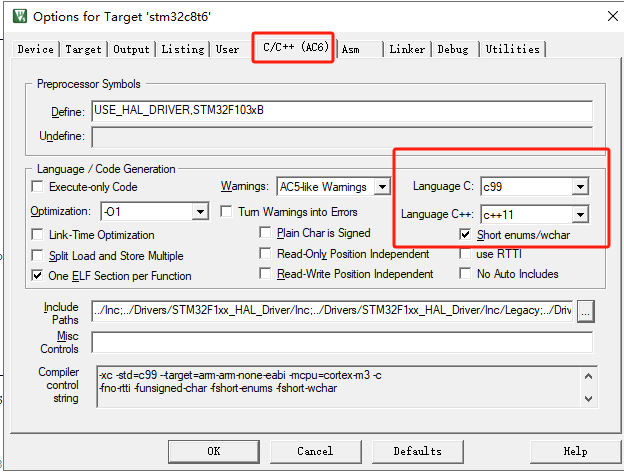Select the C/C++ (AC6) tab

(296, 47)
